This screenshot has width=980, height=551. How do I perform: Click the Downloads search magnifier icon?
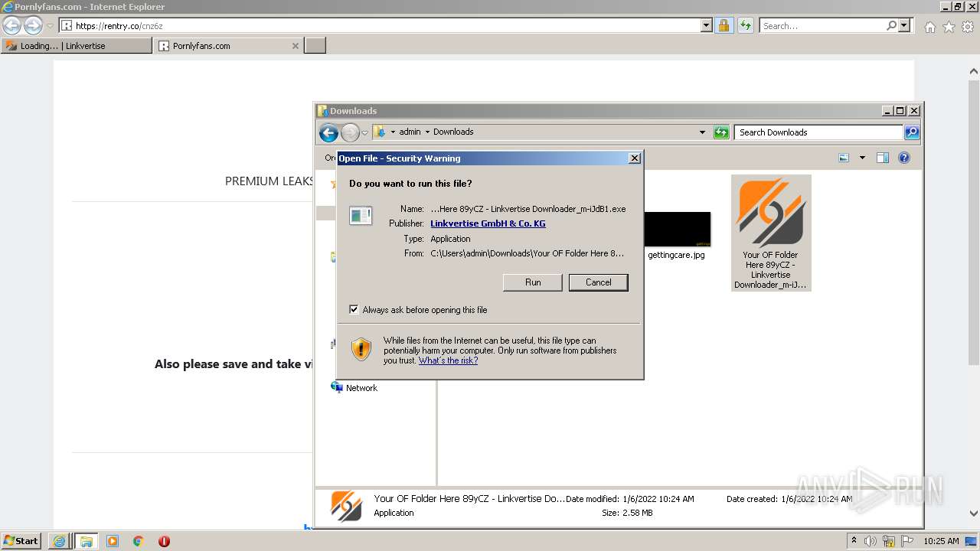(x=912, y=132)
